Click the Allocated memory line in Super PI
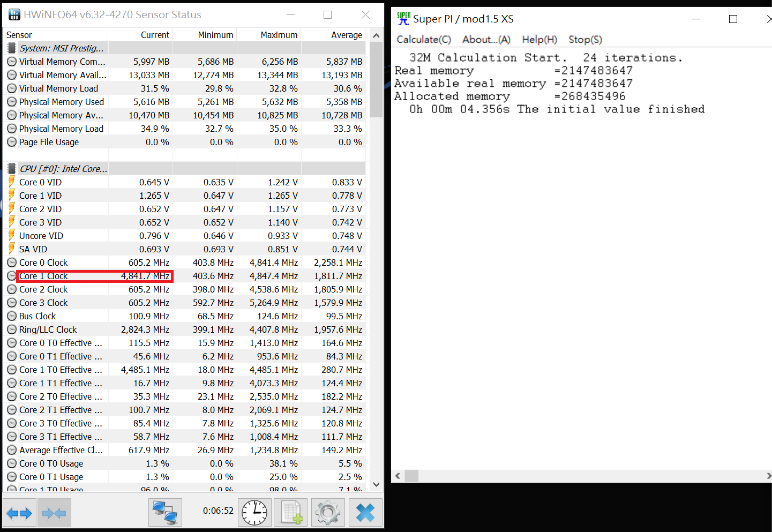 (509, 96)
